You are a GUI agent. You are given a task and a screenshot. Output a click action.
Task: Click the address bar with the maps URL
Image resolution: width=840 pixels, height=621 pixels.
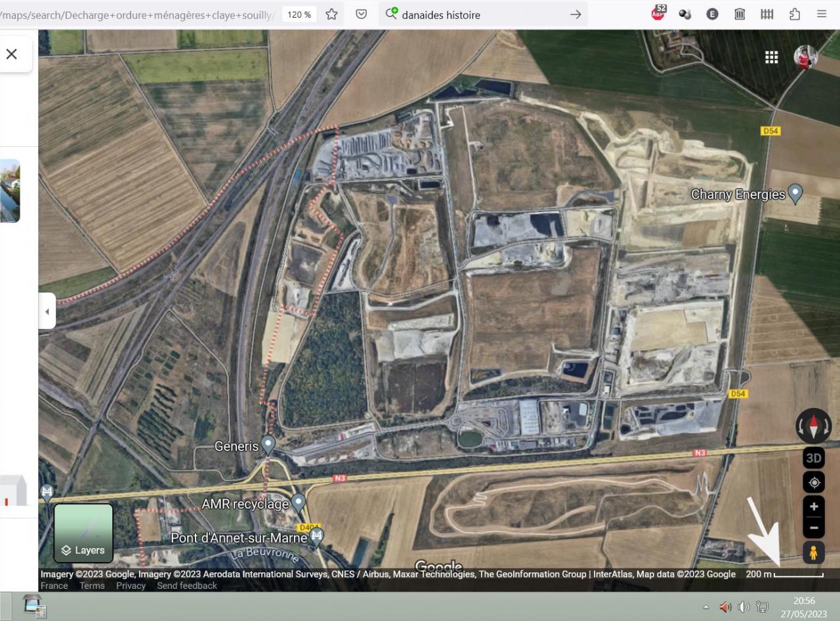click(x=138, y=14)
